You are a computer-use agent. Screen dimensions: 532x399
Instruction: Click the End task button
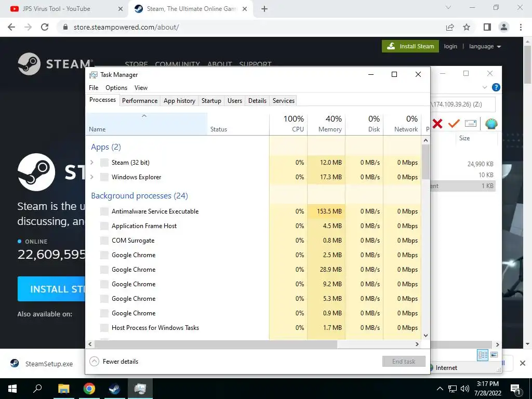pos(404,362)
